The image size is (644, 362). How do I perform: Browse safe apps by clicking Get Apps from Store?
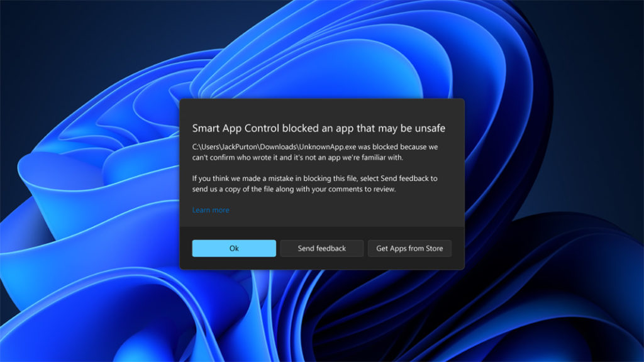click(x=409, y=248)
